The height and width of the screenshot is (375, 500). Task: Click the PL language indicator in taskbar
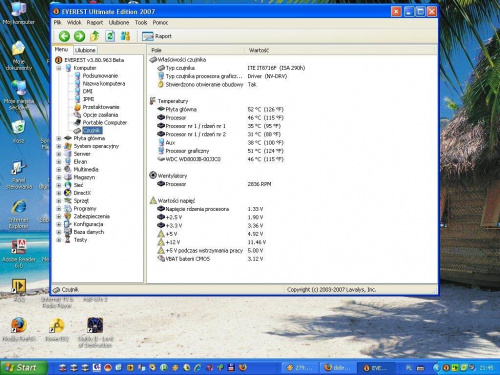tap(409, 368)
